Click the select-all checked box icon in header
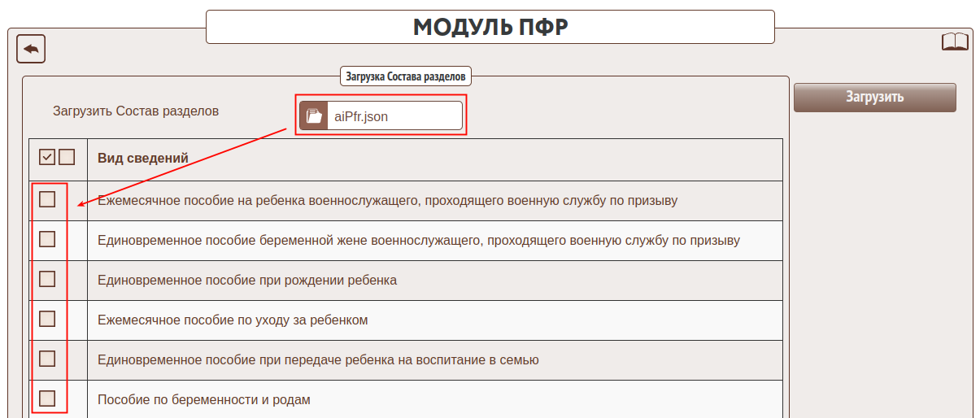The height and width of the screenshot is (418, 980). click(47, 157)
